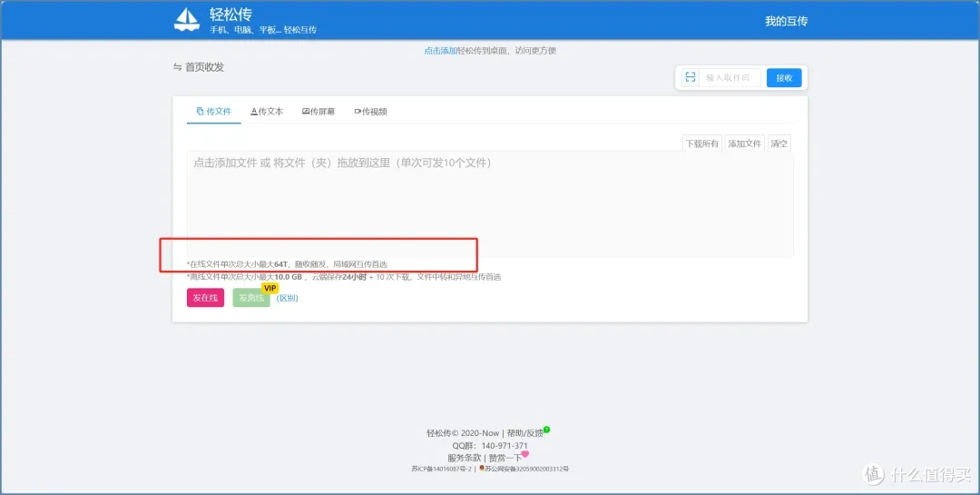Open the 服务条款 link

click(465, 458)
